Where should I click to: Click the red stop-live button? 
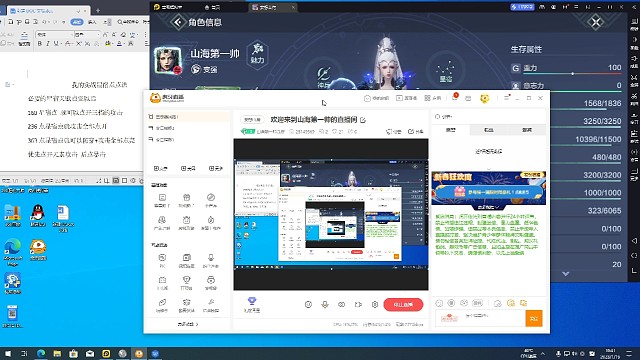coord(403,304)
